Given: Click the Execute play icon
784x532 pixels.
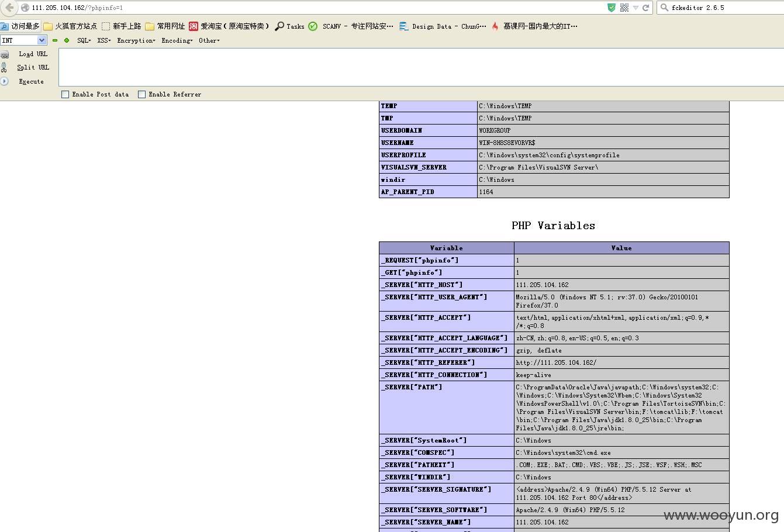Looking at the screenshot, I should tap(4, 81).
